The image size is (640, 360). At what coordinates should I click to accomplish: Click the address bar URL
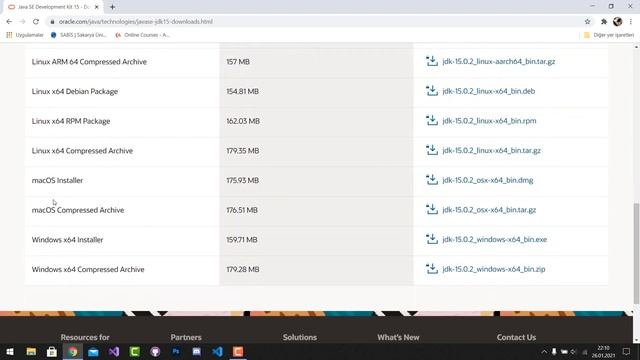click(136, 22)
